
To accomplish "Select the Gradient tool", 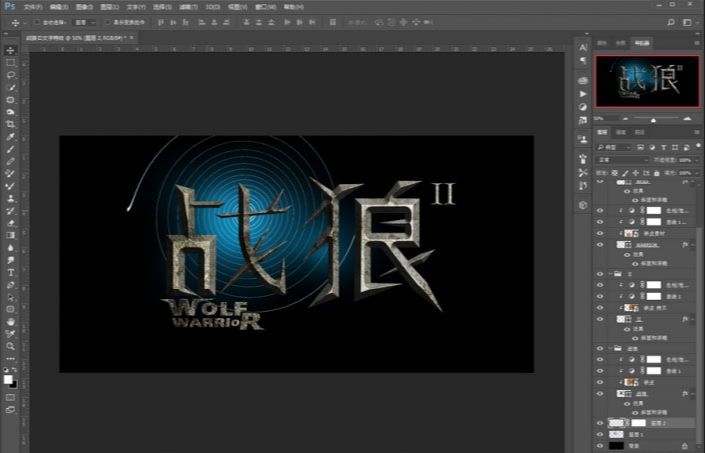I will tap(10, 235).
